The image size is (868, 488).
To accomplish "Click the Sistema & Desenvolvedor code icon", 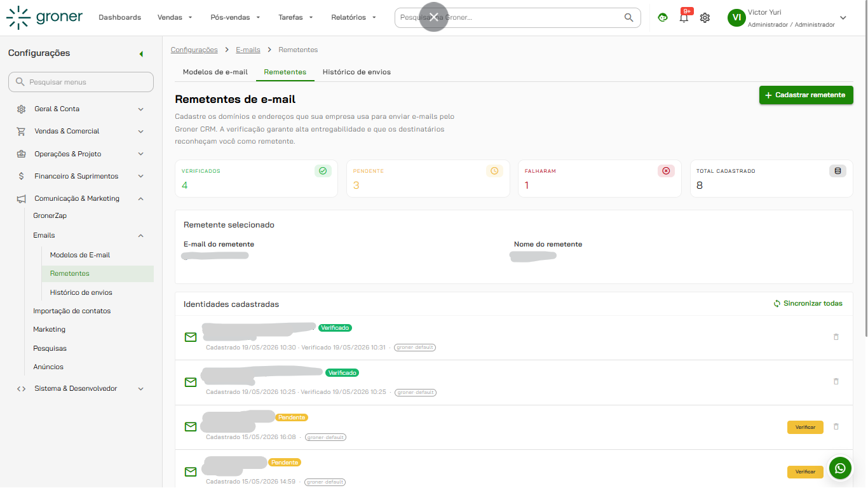I will pyautogui.click(x=21, y=389).
